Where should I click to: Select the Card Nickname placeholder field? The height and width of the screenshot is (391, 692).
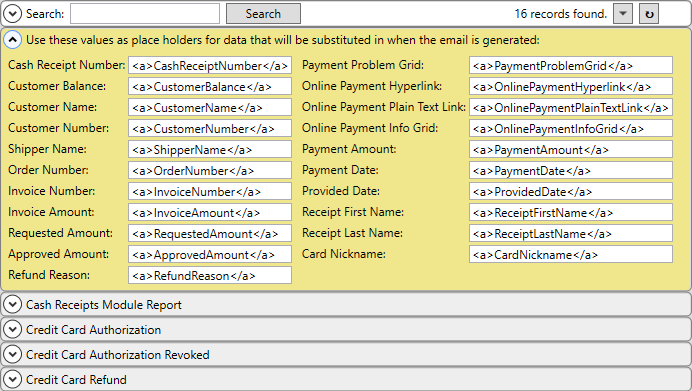coord(571,254)
